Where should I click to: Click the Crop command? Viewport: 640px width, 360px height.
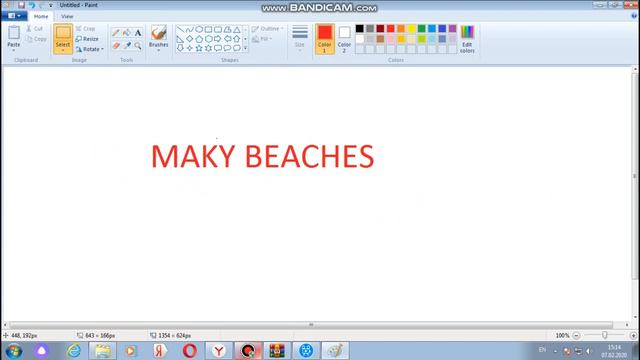[85, 29]
